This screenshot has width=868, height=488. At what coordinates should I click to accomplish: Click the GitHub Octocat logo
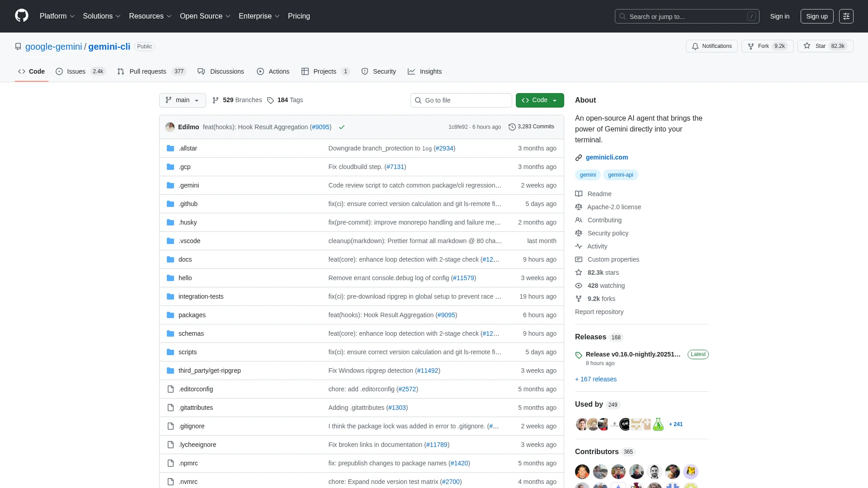click(x=21, y=16)
